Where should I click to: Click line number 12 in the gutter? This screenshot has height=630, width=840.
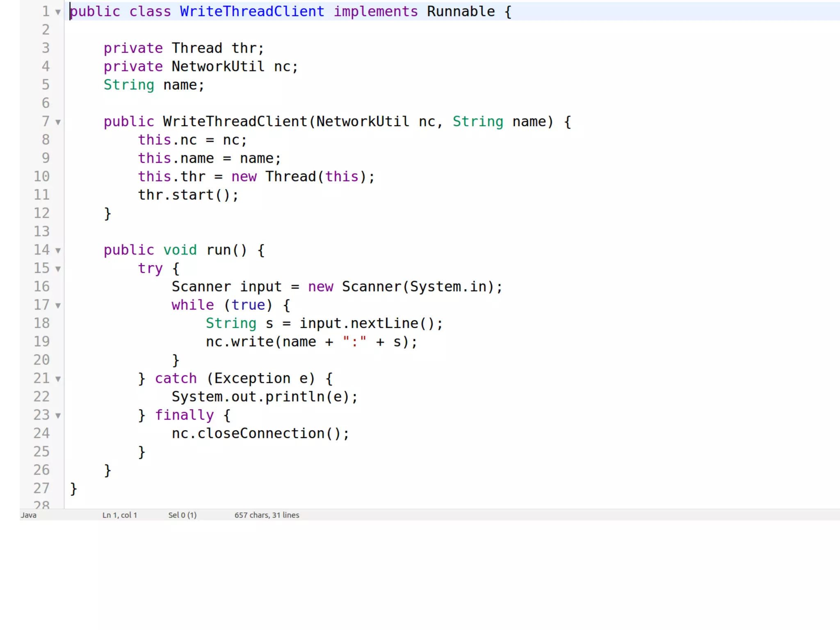coord(41,213)
